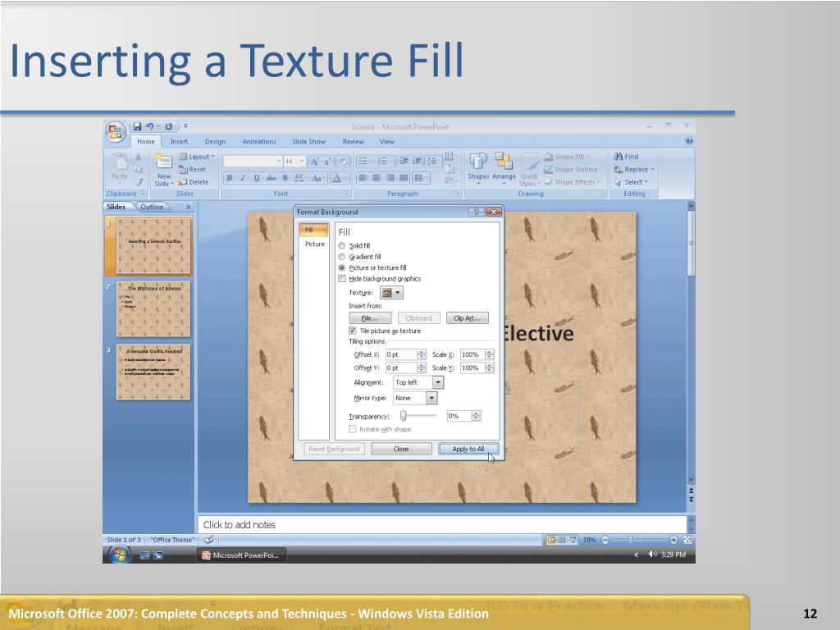Switch to the Design ribbon tab
The height and width of the screenshot is (630, 840).
click(x=215, y=141)
